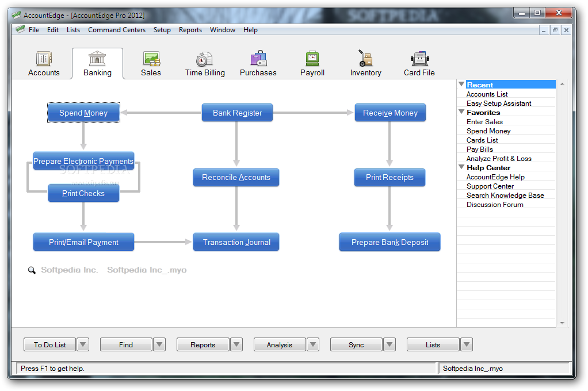
Task: Click the Reports button at bottom
Action: pyautogui.click(x=203, y=344)
